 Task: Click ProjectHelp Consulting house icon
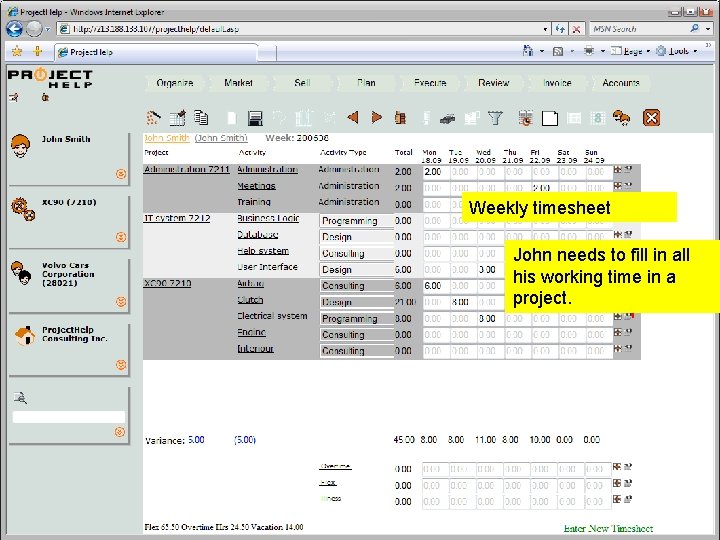25,335
